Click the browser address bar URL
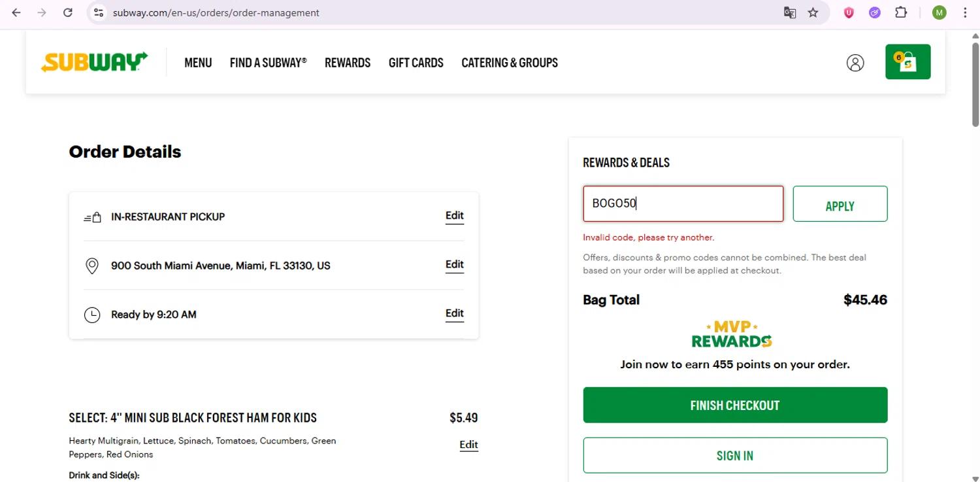 pyautogui.click(x=216, y=12)
